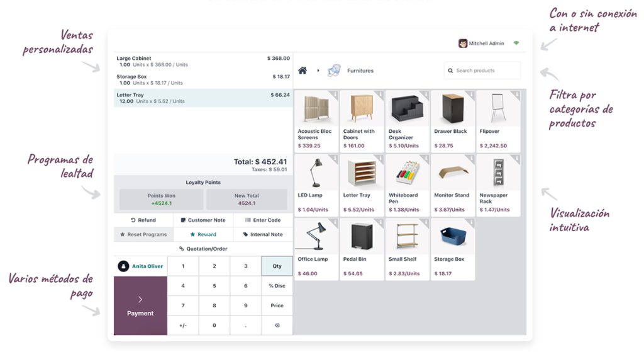
Task: Click the search magnifier icon
Action: click(450, 71)
